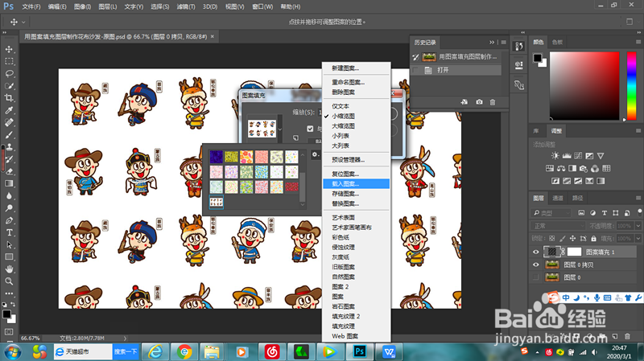Open 滤镜(T) menu
Screen dimensions: 644x361
(x=186, y=6)
